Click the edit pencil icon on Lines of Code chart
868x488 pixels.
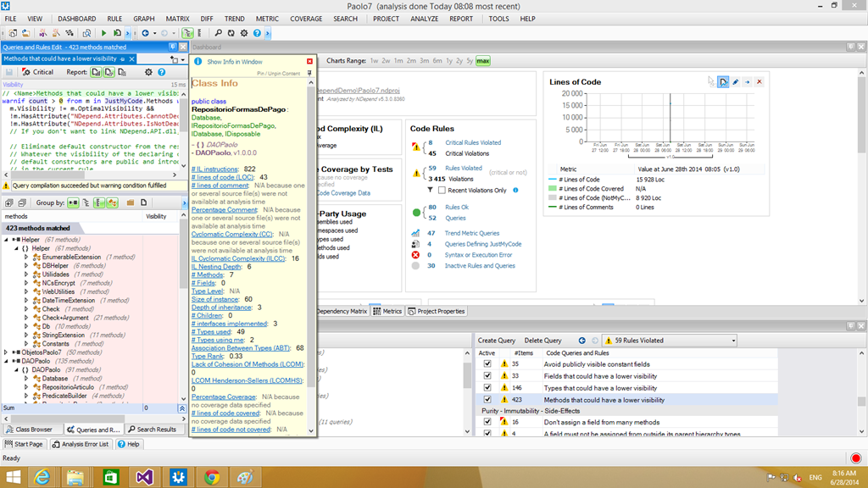point(735,81)
